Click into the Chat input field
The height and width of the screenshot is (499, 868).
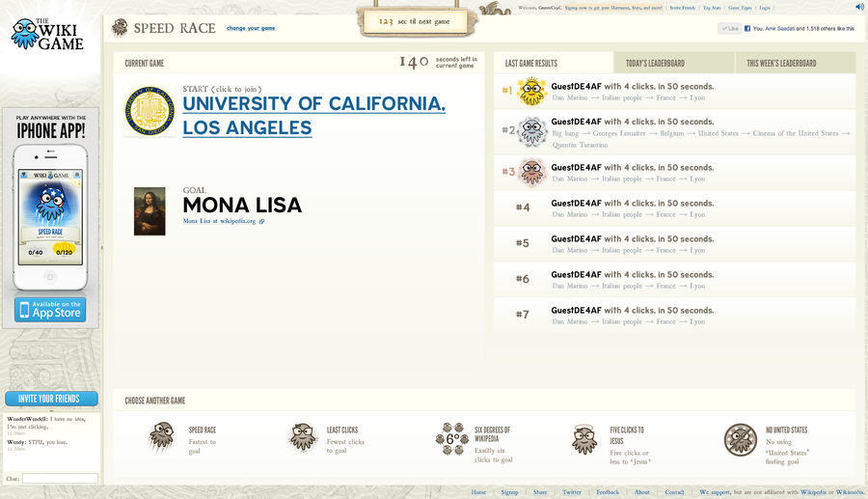pyautogui.click(x=60, y=478)
